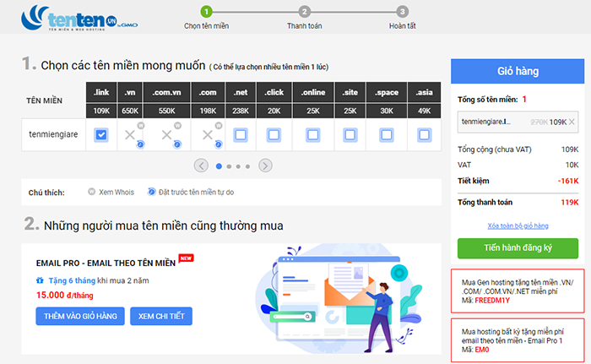Click the .online column header
The image size is (591, 364).
[x=313, y=92]
